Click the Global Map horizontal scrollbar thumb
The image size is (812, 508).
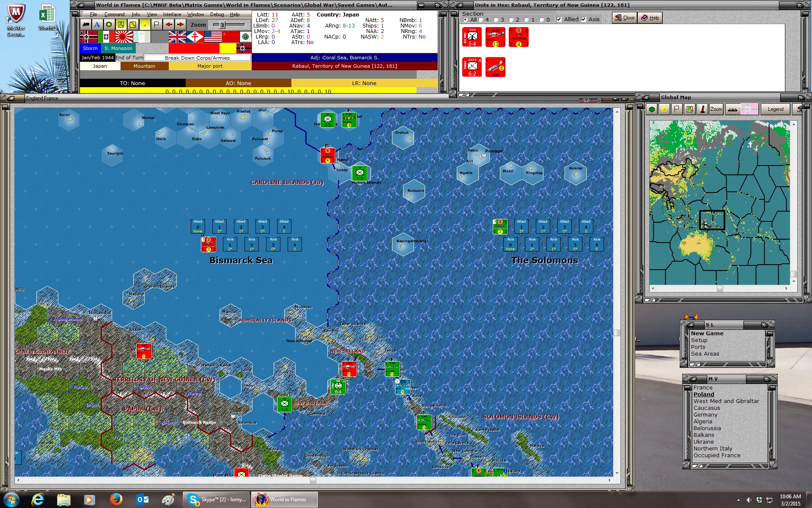pos(720,288)
